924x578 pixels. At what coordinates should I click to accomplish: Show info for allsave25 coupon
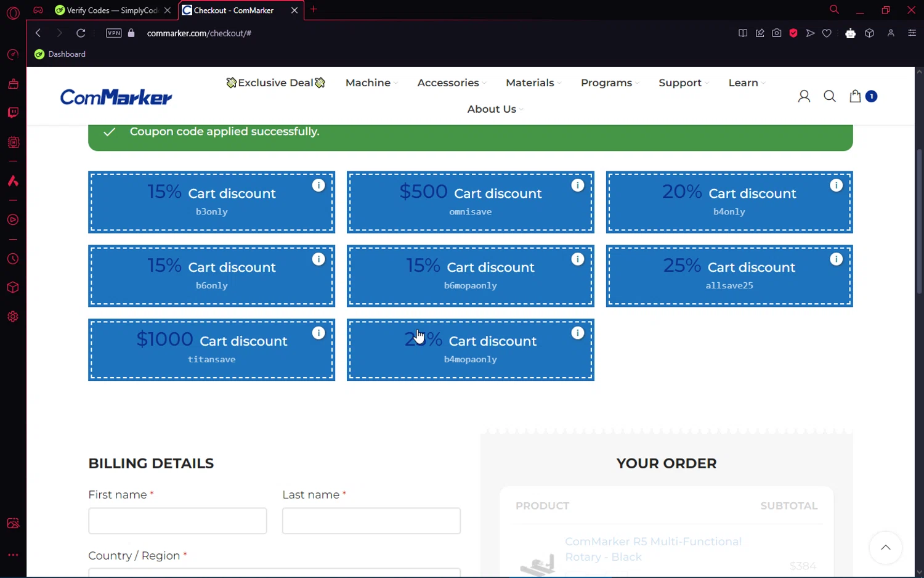pyautogui.click(x=837, y=259)
